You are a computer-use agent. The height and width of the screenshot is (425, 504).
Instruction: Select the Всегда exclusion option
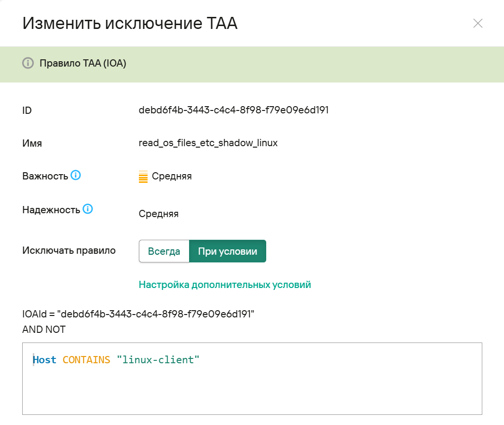(164, 251)
